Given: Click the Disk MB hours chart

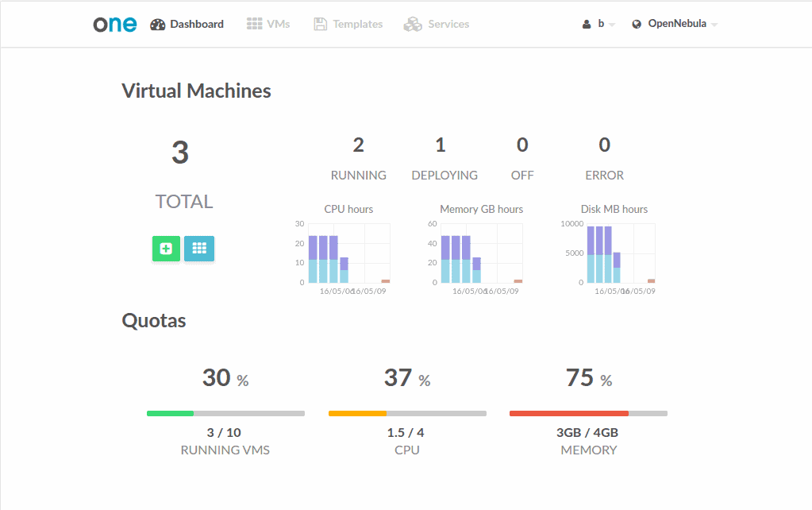Looking at the screenshot, I should tap(621, 253).
